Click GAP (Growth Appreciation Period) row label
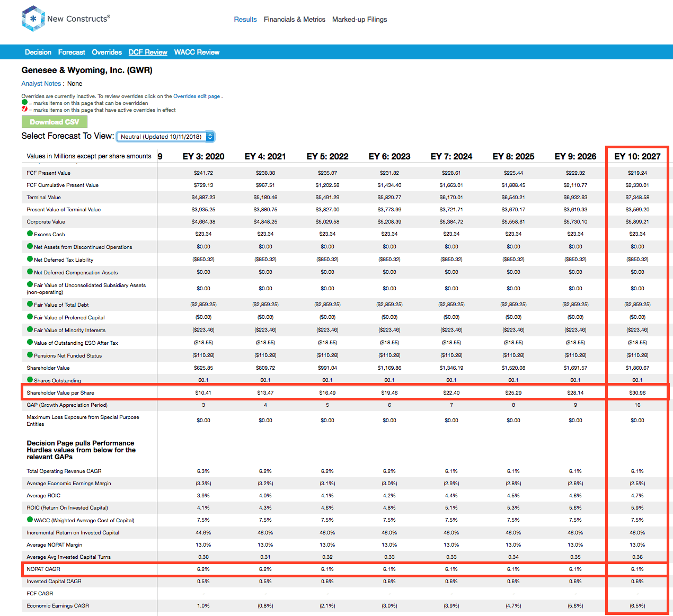Screen dimensions: 673x616 tap(67, 405)
